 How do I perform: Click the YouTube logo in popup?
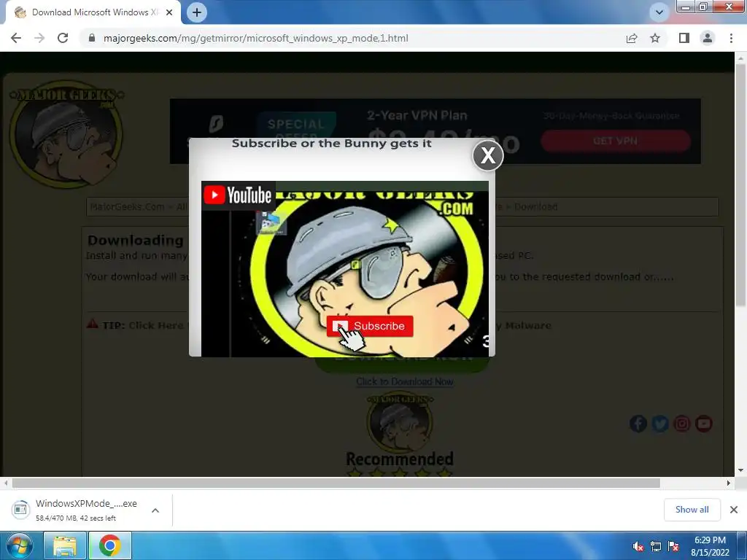239,195
